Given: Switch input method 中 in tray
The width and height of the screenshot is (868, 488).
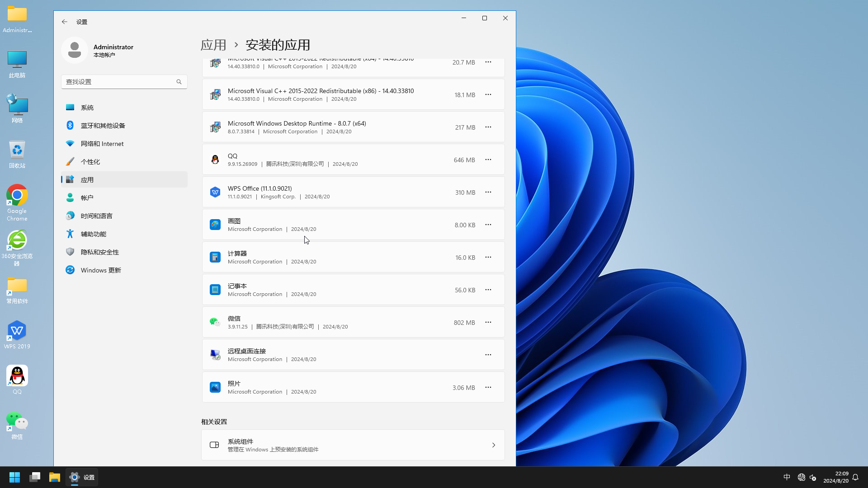Looking at the screenshot, I should click(787, 477).
